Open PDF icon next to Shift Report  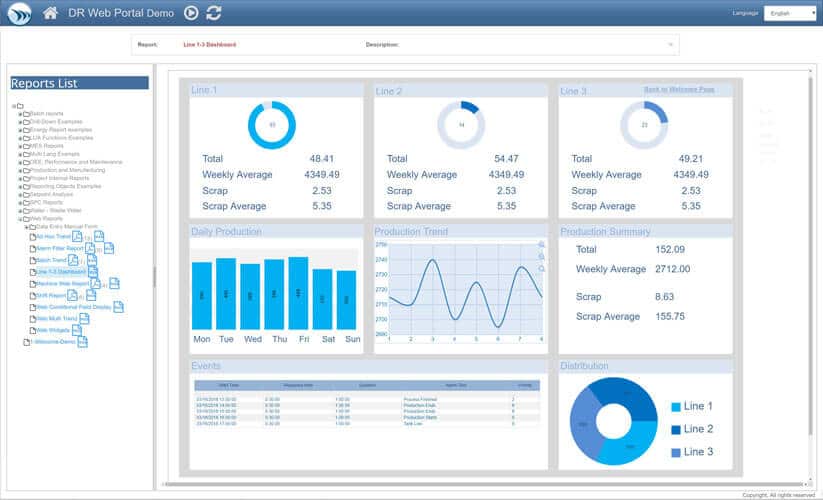point(72,295)
